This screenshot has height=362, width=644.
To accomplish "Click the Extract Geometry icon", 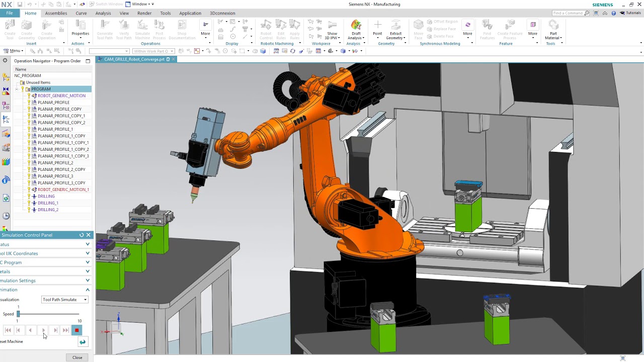I will [395, 30].
